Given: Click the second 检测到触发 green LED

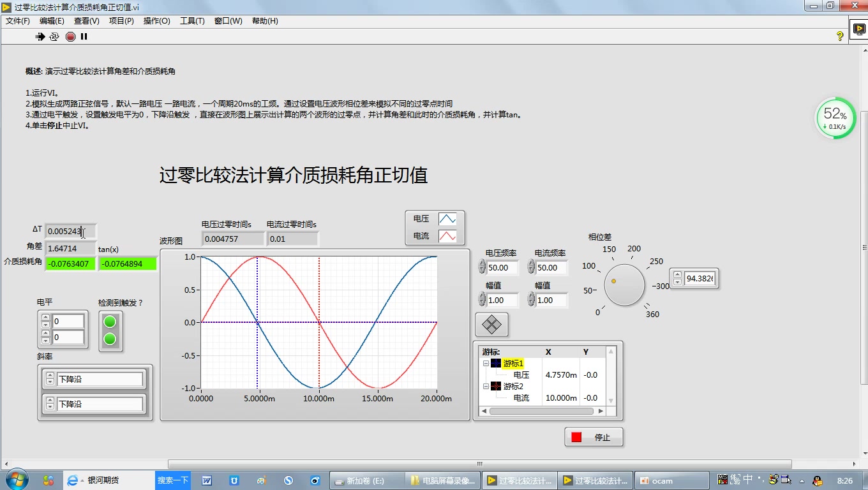Looking at the screenshot, I should [x=110, y=339].
